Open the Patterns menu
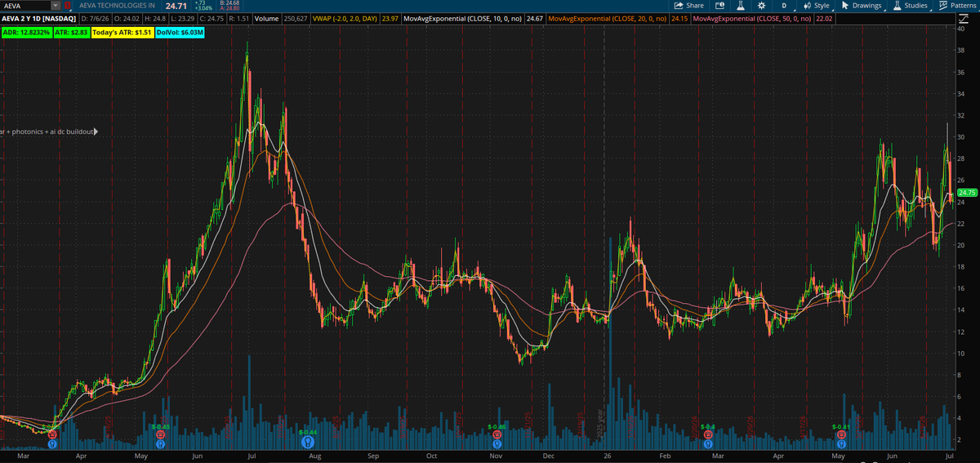 (959, 6)
